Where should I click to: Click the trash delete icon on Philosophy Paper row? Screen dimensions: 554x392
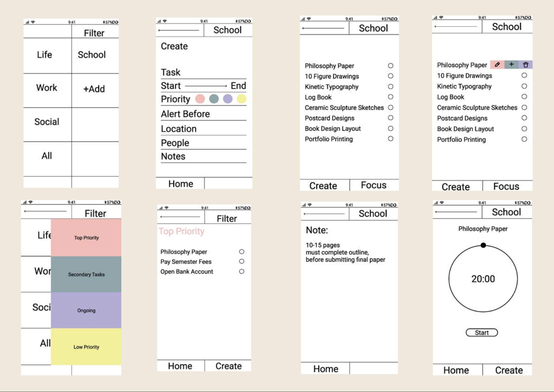coord(526,65)
